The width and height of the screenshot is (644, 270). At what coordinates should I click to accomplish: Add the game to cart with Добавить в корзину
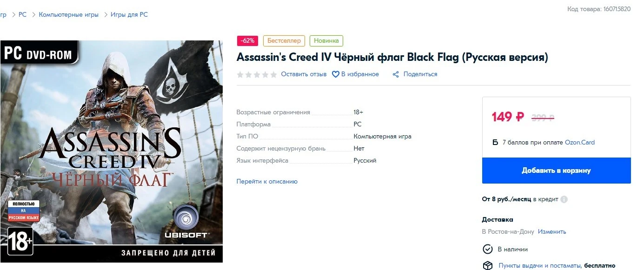tap(556, 171)
